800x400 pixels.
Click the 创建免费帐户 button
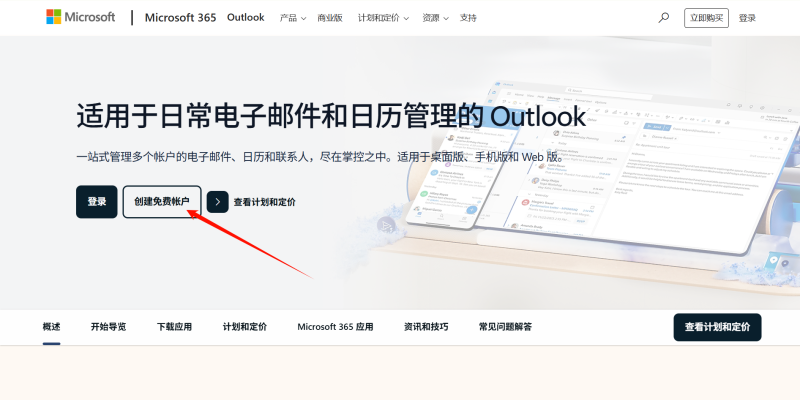pos(161,202)
